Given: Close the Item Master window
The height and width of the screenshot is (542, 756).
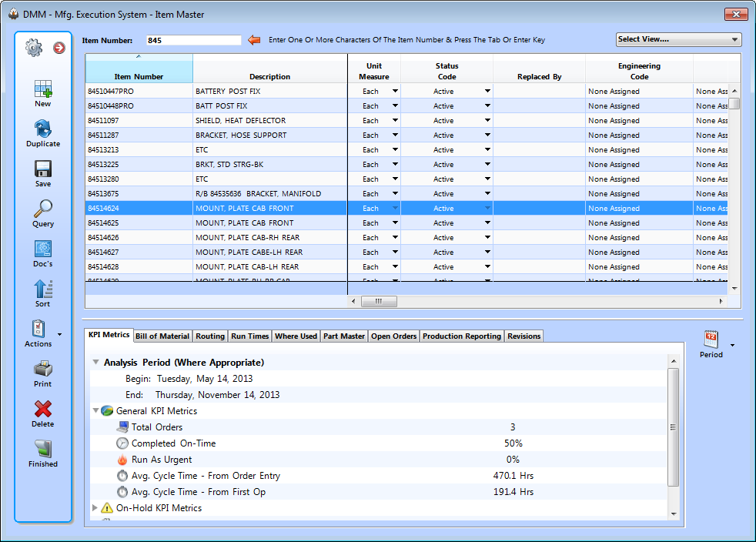Looking at the screenshot, I should (x=736, y=15).
